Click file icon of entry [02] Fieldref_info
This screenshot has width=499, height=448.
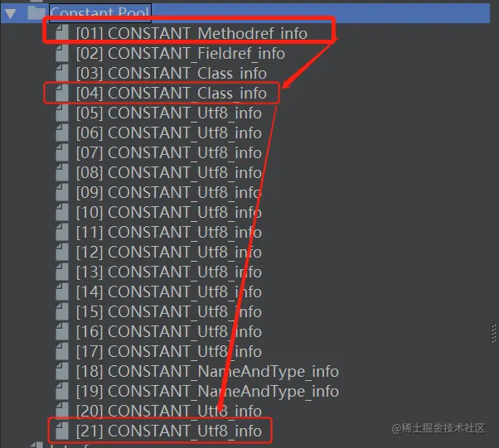pyautogui.click(x=61, y=53)
